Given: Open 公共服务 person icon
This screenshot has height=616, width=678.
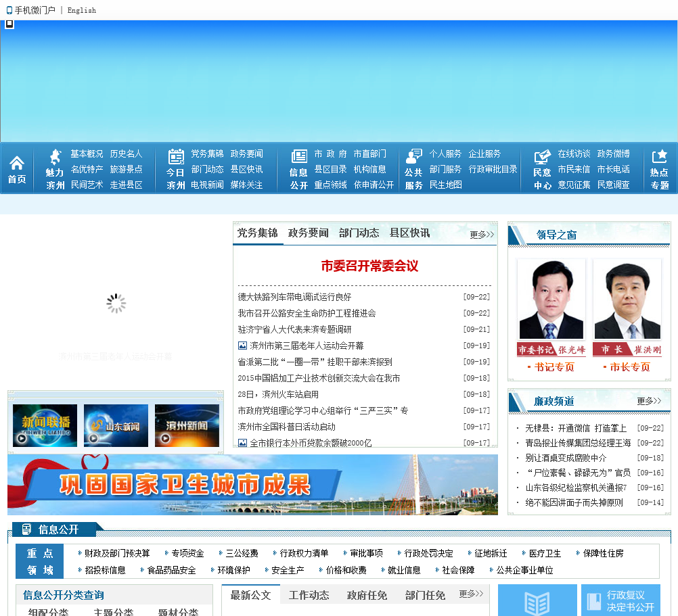Looking at the screenshot, I should pos(414,156).
